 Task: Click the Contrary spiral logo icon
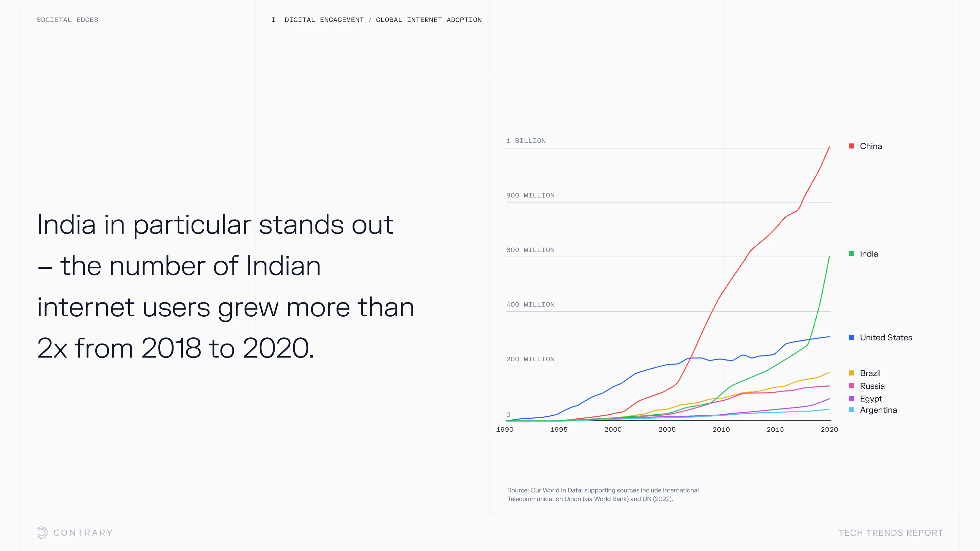coord(42,532)
